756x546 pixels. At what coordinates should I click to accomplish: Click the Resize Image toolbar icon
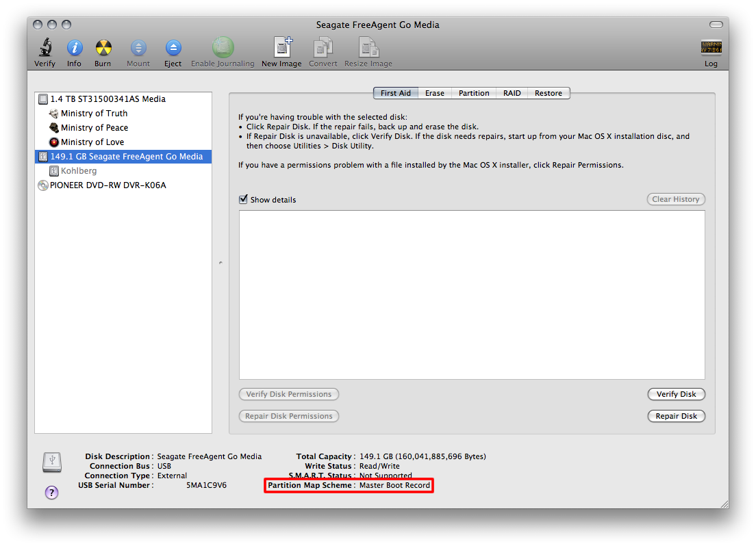click(369, 47)
